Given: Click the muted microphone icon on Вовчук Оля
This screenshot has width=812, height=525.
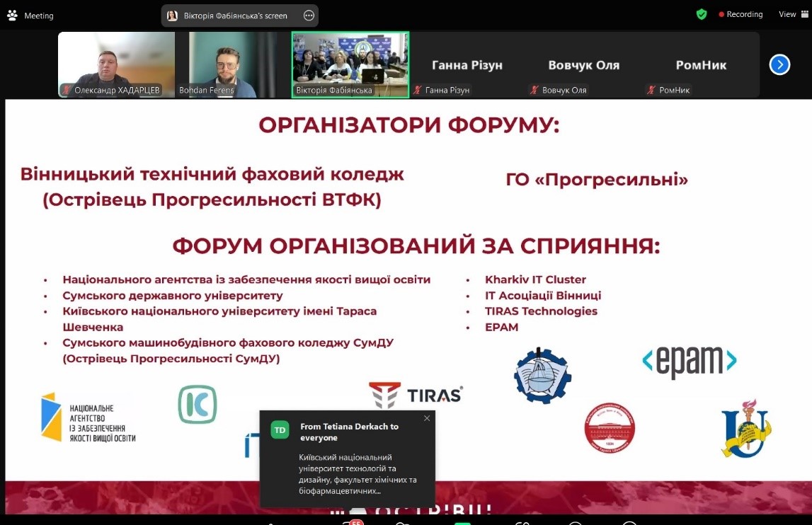Looking at the screenshot, I should coord(534,90).
